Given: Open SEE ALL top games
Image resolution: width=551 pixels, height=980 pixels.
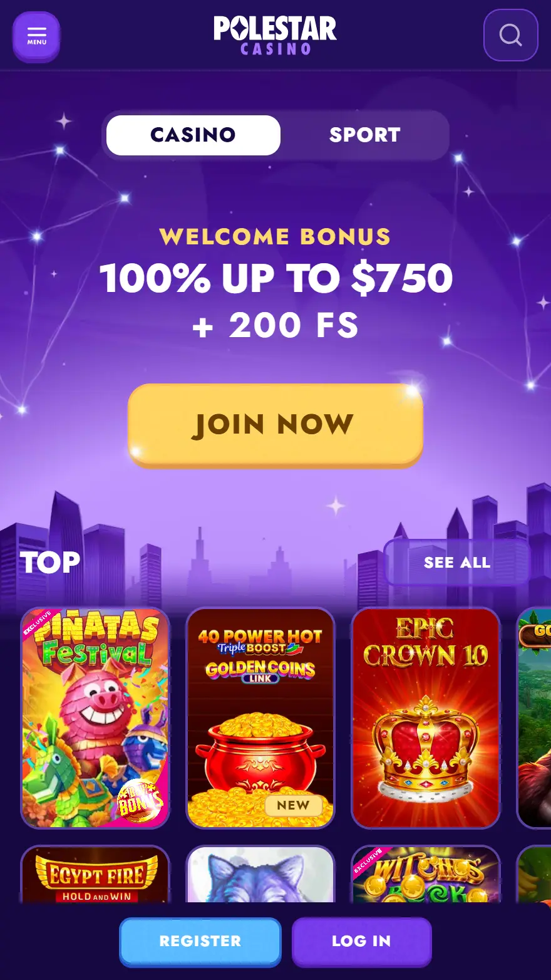Looking at the screenshot, I should pyautogui.click(x=457, y=563).
